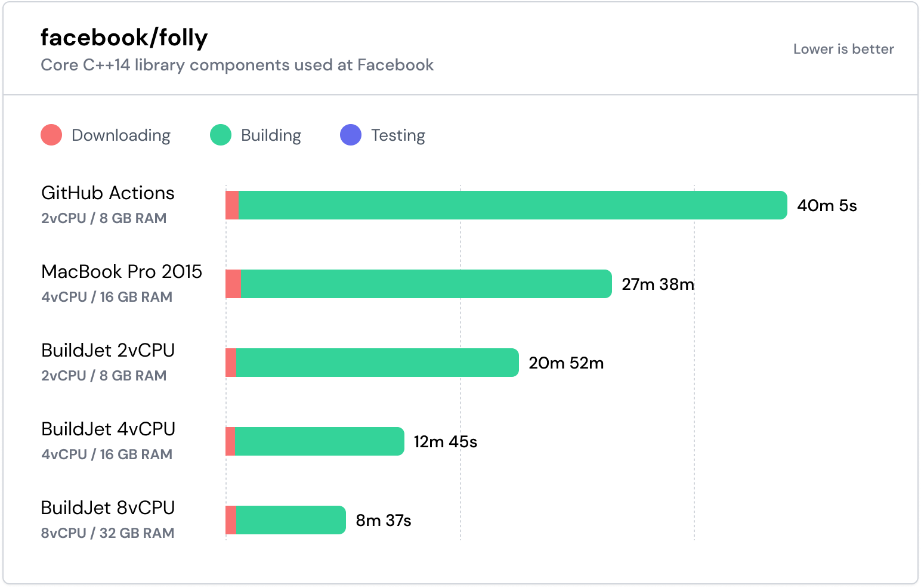Toggle the Building legend label

tap(271, 135)
